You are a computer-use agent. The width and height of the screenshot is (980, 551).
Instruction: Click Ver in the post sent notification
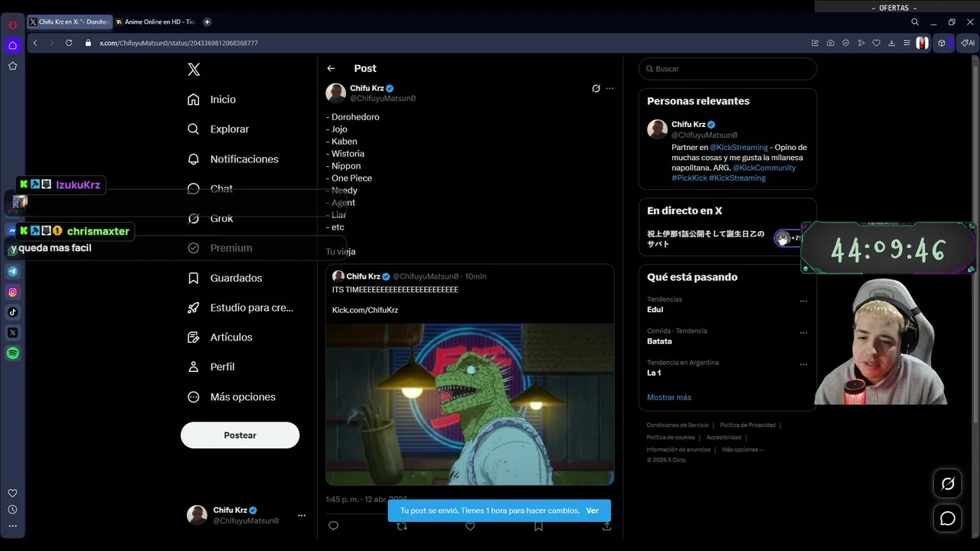pyautogui.click(x=593, y=510)
